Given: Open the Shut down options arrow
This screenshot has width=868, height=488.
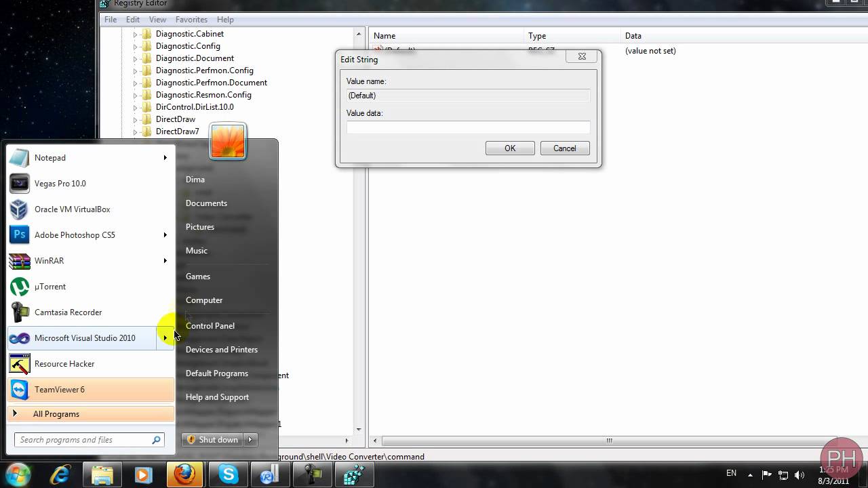Looking at the screenshot, I should click(x=250, y=440).
